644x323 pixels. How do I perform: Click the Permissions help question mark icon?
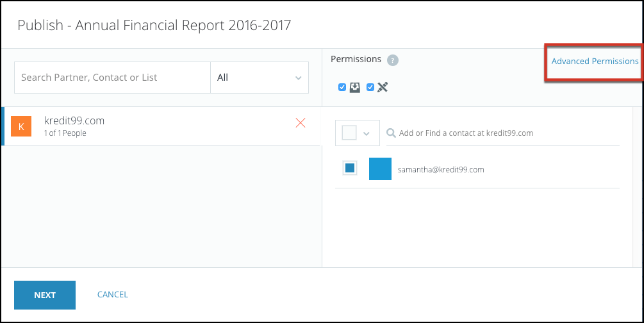pyautogui.click(x=393, y=60)
